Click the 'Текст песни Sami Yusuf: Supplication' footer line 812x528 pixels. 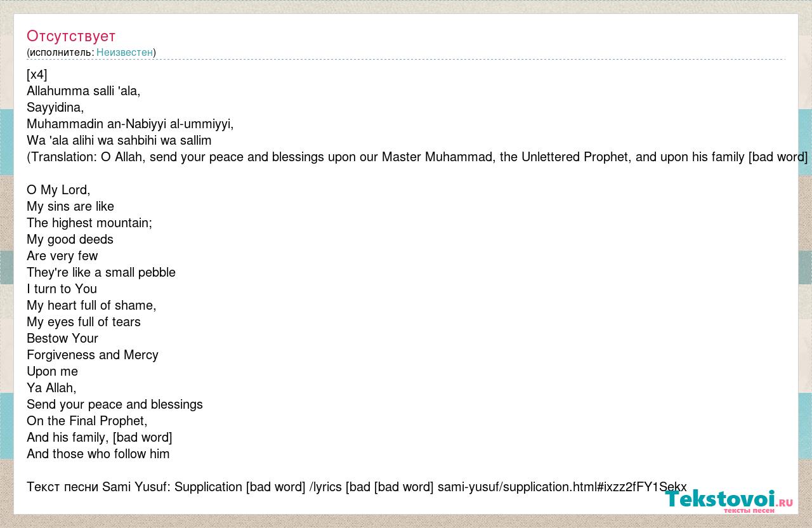click(x=357, y=487)
